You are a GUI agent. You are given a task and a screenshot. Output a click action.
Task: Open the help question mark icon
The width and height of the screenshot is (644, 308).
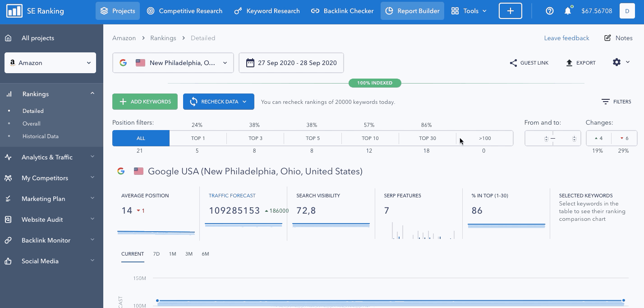tap(550, 11)
